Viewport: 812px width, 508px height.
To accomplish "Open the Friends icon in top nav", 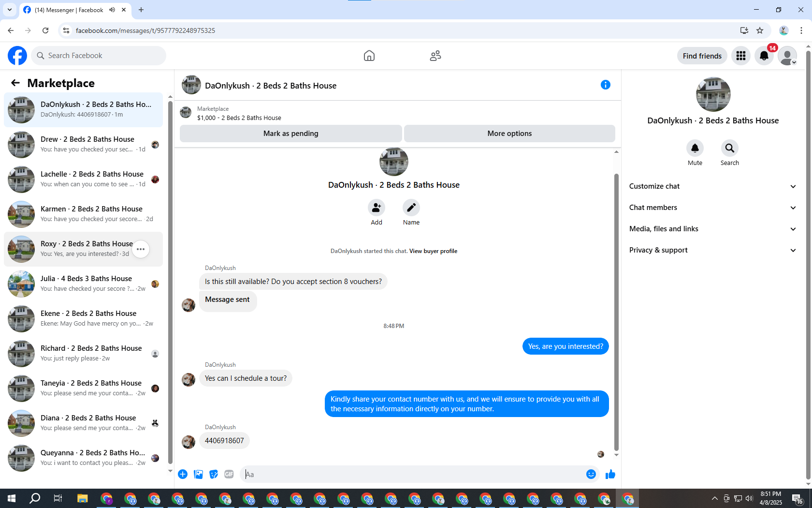I will point(435,56).
